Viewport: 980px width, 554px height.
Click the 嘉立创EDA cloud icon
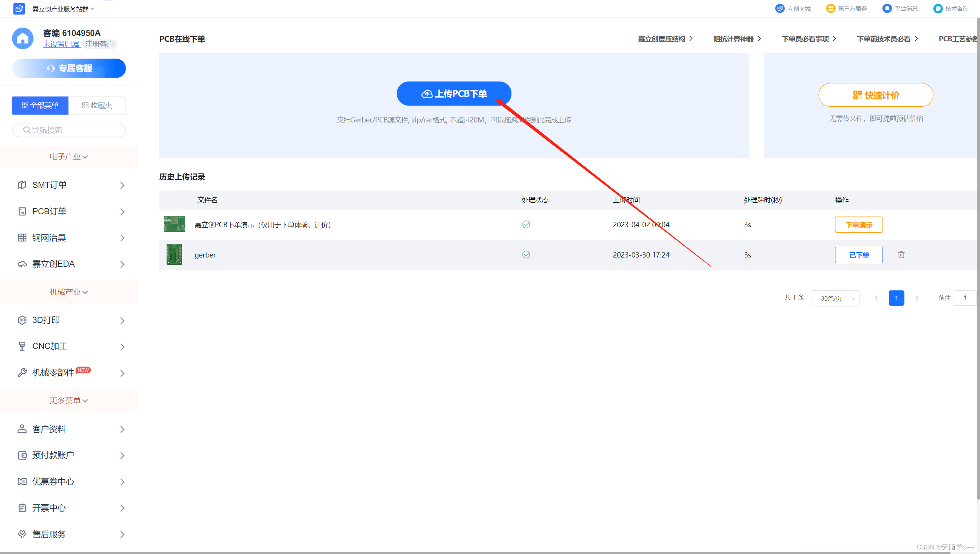(22, 264)
